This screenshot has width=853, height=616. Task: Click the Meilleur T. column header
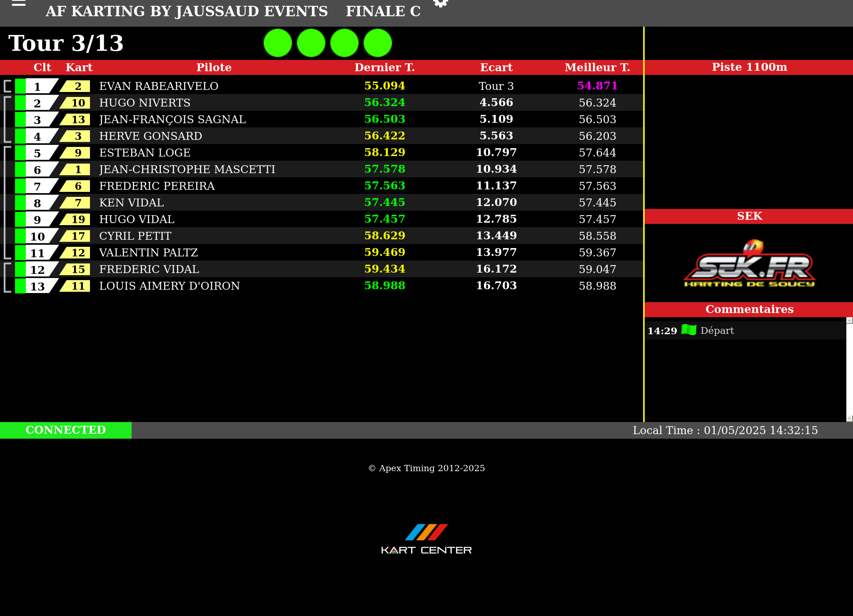pos(597,67)
